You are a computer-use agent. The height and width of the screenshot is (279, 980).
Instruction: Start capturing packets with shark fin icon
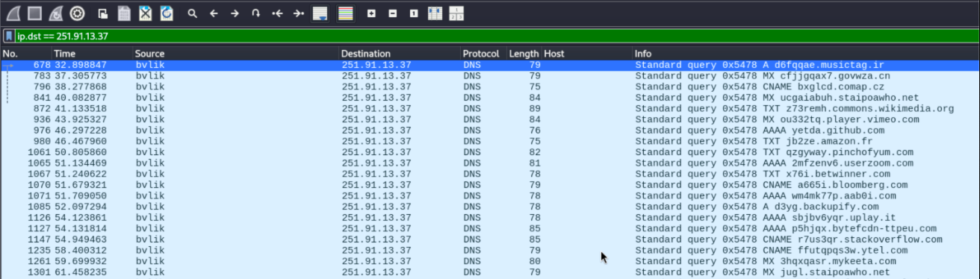pos(13,13)
